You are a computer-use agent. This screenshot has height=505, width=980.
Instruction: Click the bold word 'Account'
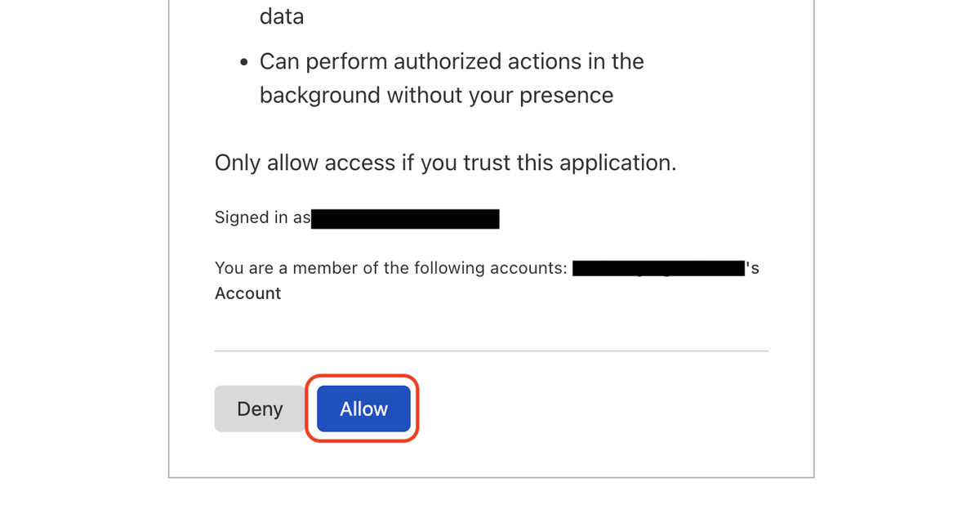(x=247, y=293)
